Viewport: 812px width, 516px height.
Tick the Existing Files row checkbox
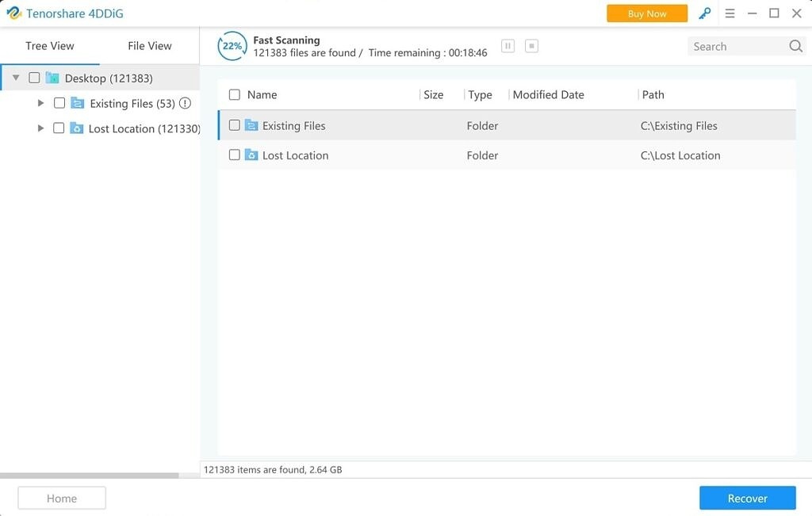click(234, 125)
